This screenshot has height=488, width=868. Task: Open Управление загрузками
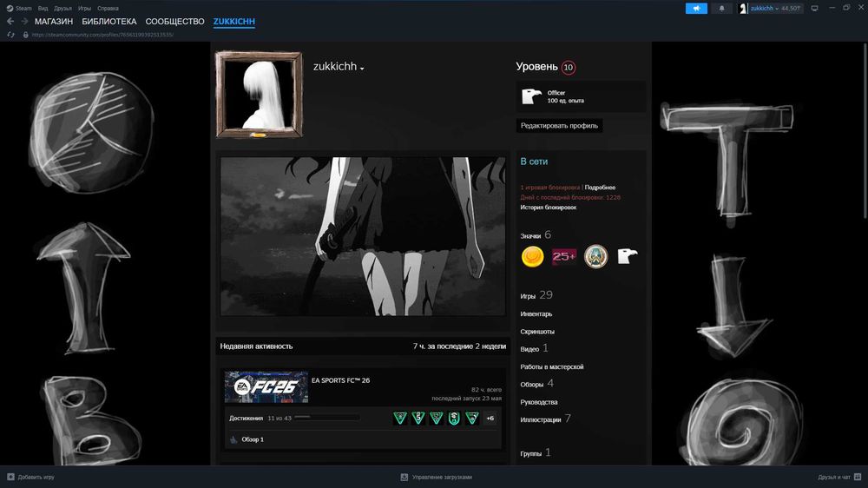[437, 477]
